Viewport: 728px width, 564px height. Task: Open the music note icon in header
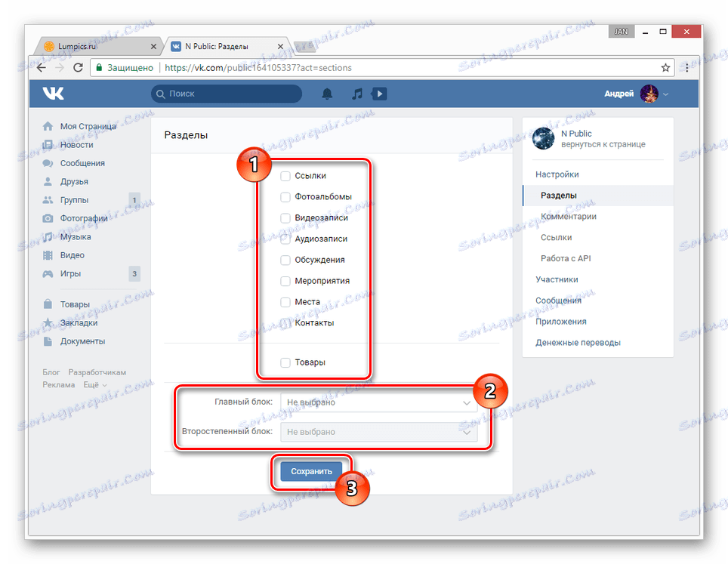(356, 94)
